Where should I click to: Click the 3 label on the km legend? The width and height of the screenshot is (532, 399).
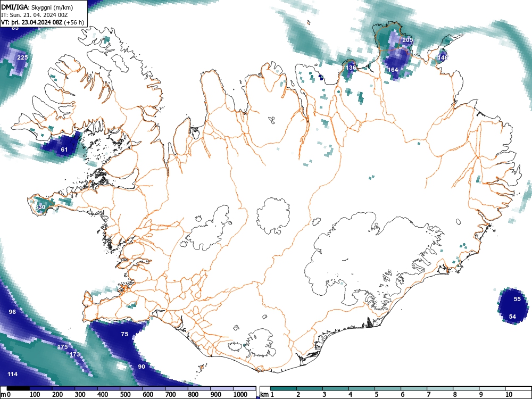(x=325, y=395)
